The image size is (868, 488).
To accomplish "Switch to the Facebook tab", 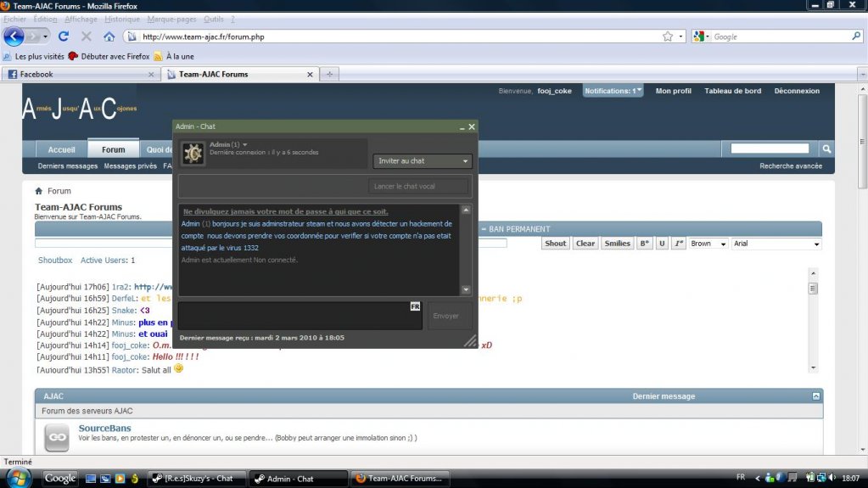I will point(76,74).
